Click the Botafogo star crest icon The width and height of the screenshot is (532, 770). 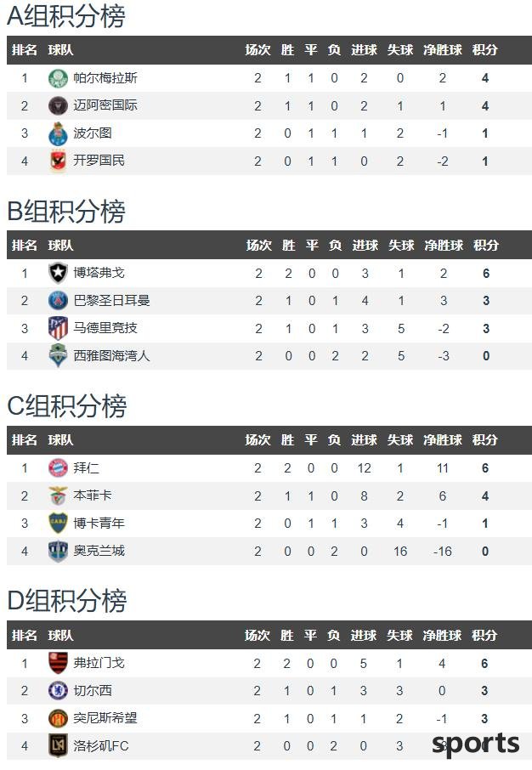click(58, 273)
